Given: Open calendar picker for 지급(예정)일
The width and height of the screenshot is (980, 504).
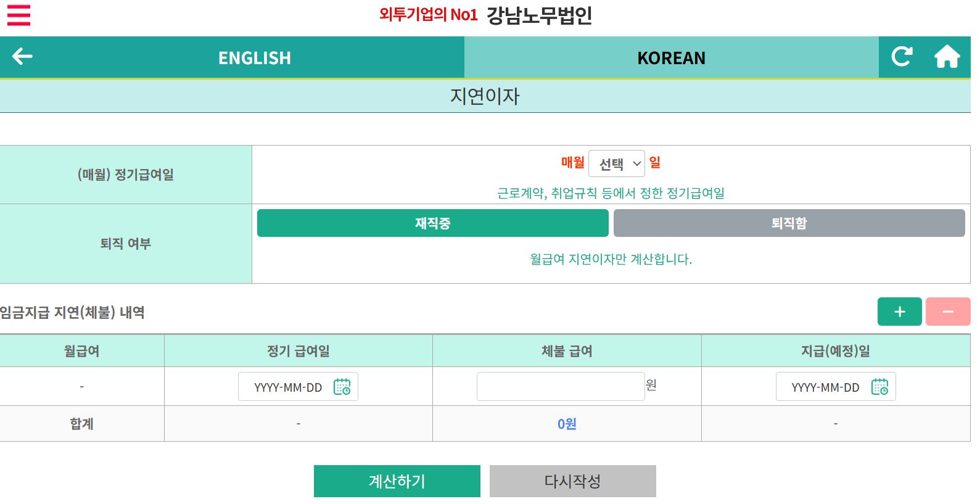Looking at the screenshot, I should [x=879, y=387].
